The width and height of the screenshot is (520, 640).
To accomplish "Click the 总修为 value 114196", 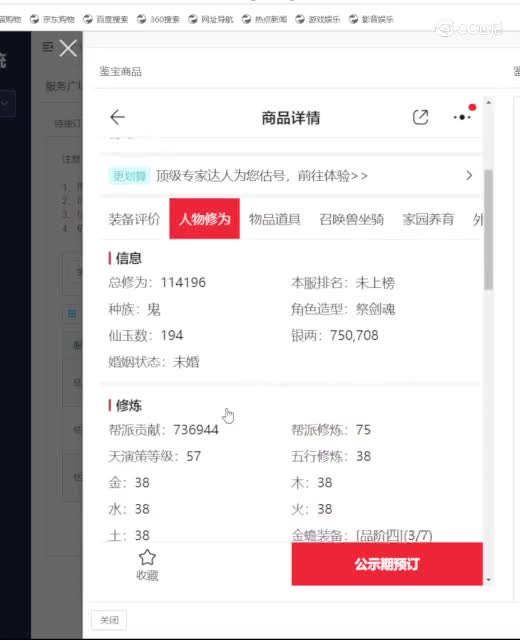I will (183, 282).
